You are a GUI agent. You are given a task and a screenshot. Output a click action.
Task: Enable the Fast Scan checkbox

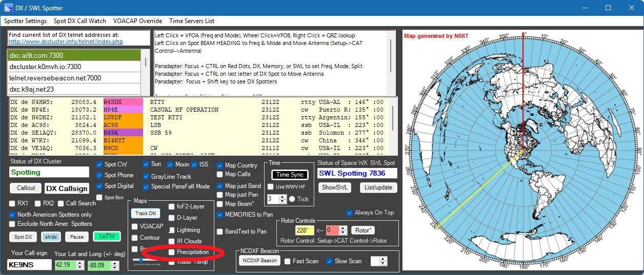point(288,261)
